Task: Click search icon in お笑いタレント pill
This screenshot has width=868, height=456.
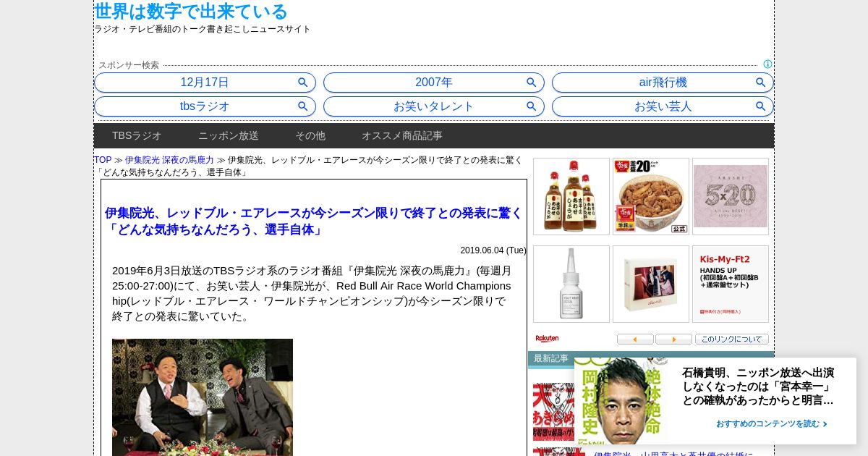Action: click(532, 106)
